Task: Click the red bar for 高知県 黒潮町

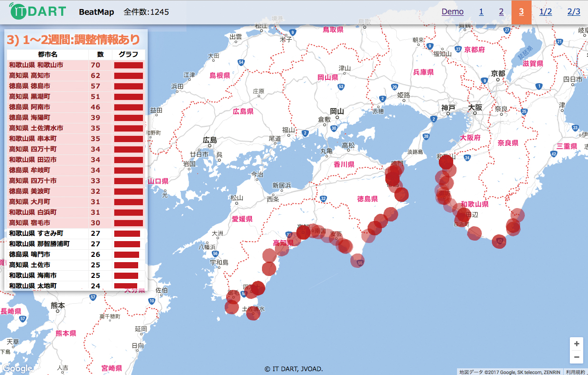Action: (x=128, y=97)
